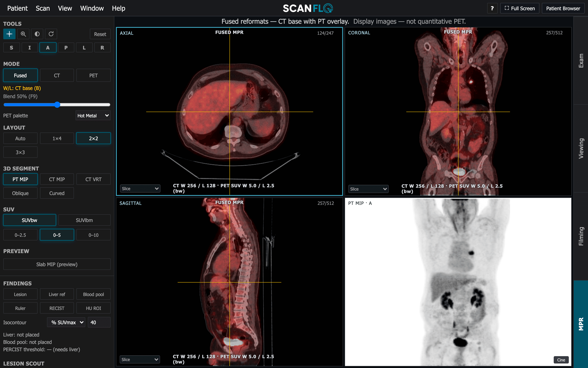Click the rotate tool icon

click(51, 34)
